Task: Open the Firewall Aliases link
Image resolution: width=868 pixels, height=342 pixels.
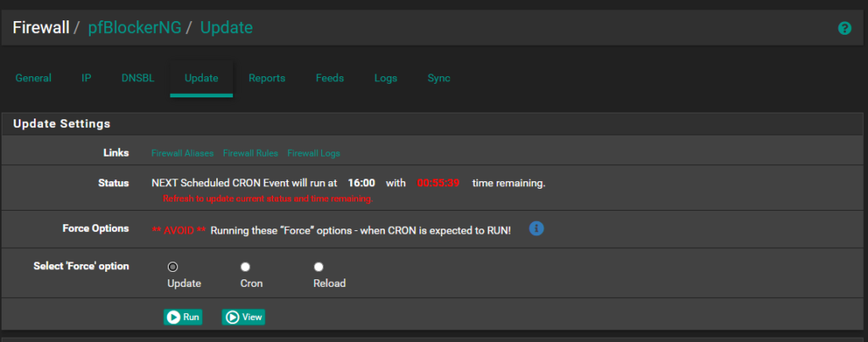Action: [x=183, y=153]
